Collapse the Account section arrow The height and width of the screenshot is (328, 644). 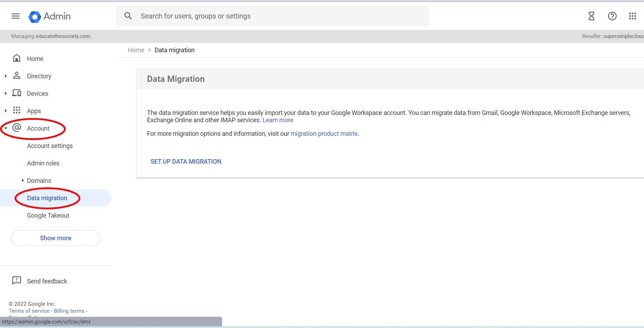pyautogui.click(x=6, y=128)
